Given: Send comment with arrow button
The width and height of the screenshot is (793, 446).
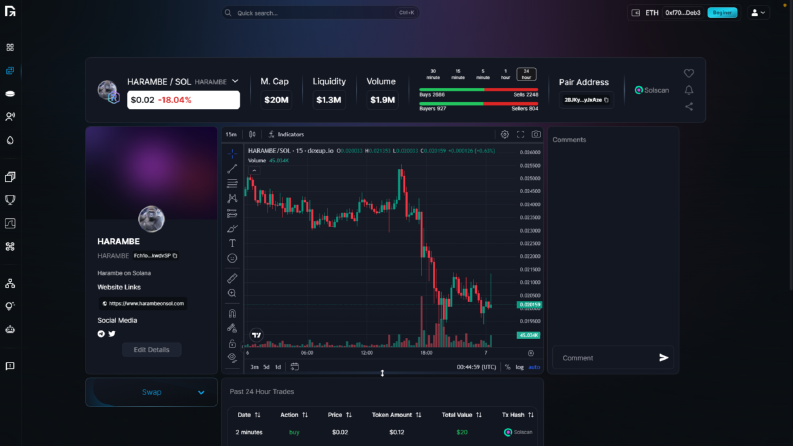Looking at the screenshot, I should tap(664, 358).
